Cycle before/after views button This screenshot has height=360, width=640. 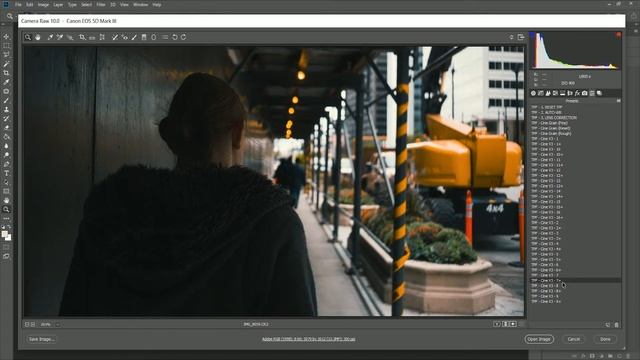tap(497, 324)
